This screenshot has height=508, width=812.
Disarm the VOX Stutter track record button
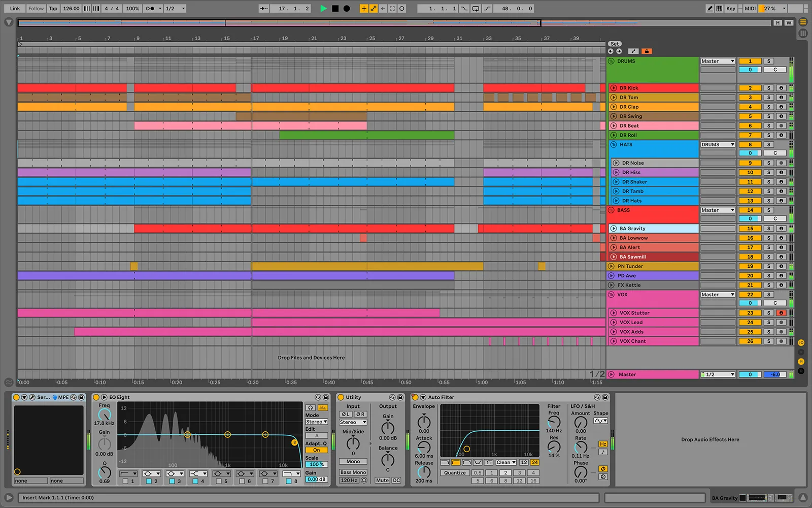782,313
